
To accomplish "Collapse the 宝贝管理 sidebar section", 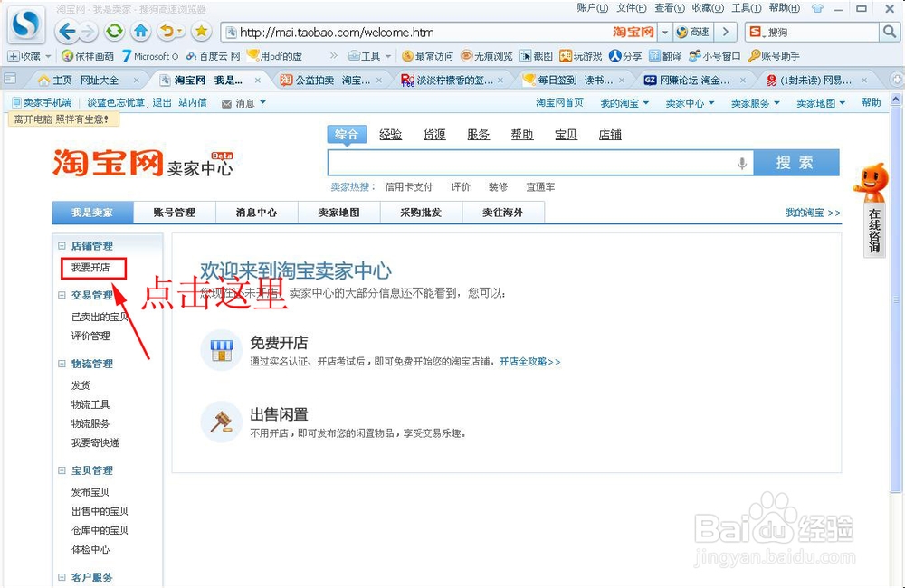I will (62, 470).
